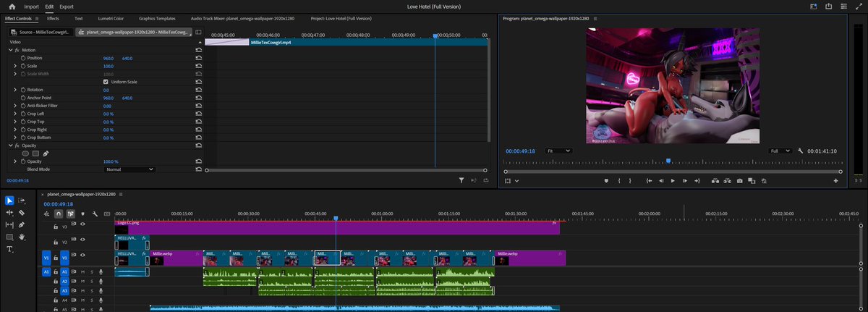The width and height of the screenshot is (868, 312).
Task: Open the Blend Mode dropdown
Action: 129,169
